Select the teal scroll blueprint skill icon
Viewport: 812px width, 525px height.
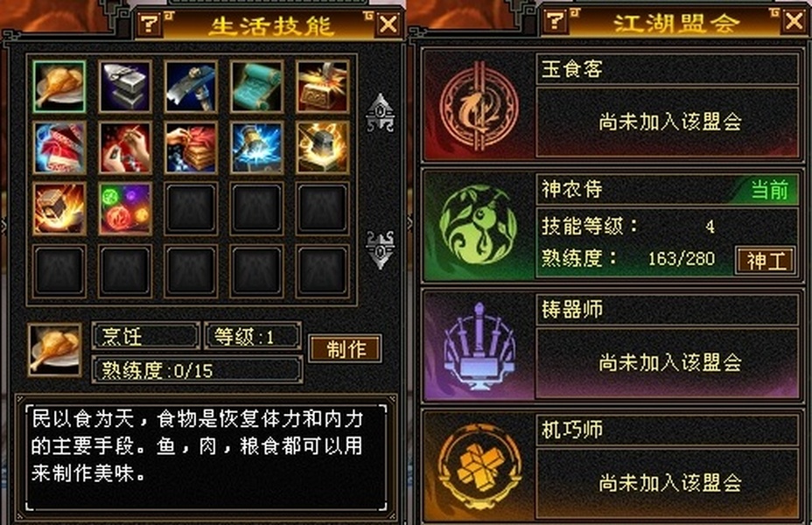[x=256, y=86]
